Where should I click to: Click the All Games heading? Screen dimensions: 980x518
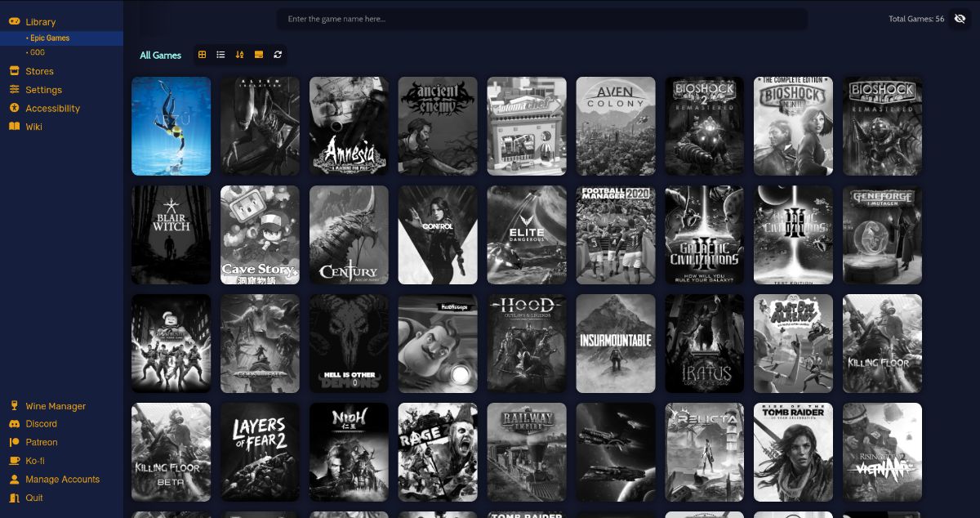pos(160,56)
